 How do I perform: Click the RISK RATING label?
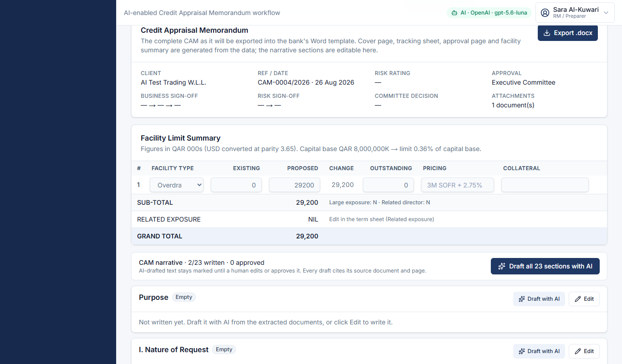pos(393,73)
